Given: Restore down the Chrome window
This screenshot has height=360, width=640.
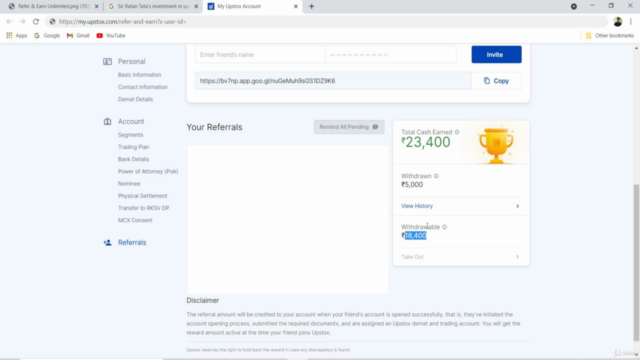Looking at the screenshot, I should [611, 6].
